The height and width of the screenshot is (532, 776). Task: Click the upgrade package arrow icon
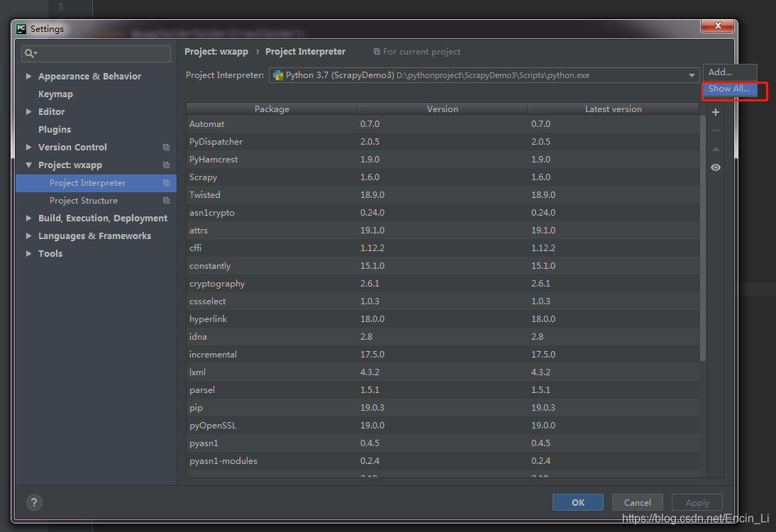point(716,149)
